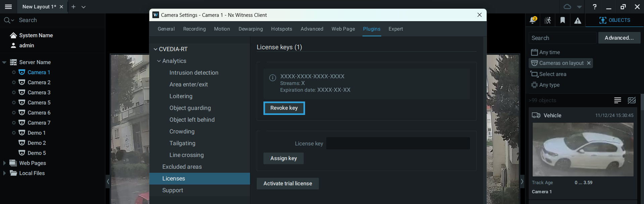The image size is (644, 204).
Task: Click the License key input field
Action: pyautogui.click(x=398, y=143)
